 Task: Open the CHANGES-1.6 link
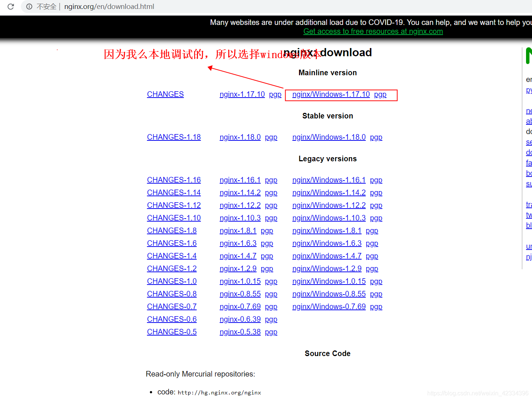point(171,243)
